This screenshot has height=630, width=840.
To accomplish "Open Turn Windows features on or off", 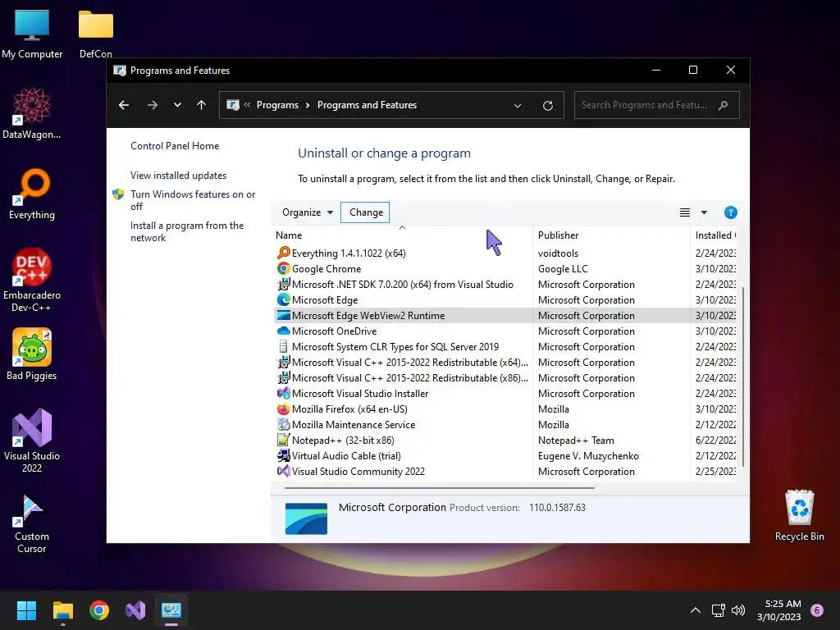I will point(193,200).
